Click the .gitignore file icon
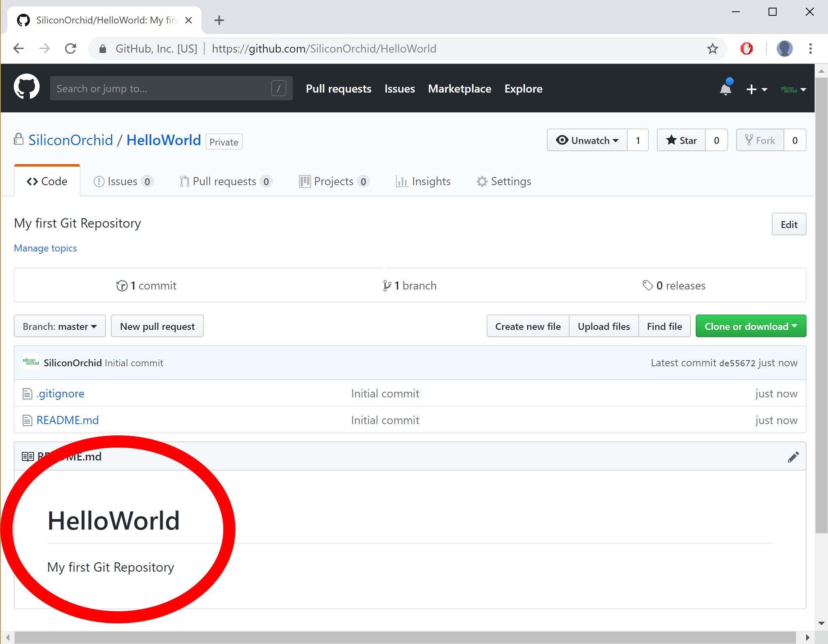 [x=27, y=393]
